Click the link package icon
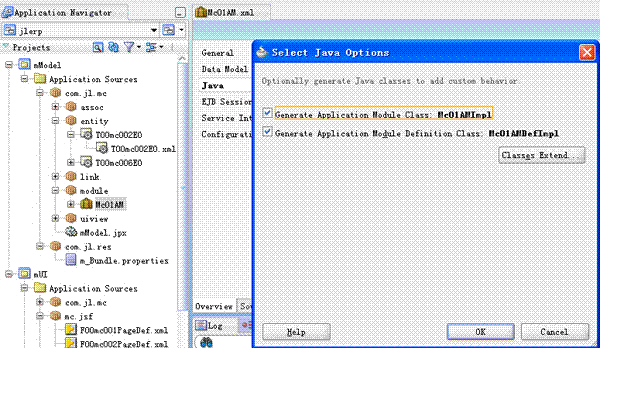The image size is (640, 400). pyautogui.click(x=71, y=176)
